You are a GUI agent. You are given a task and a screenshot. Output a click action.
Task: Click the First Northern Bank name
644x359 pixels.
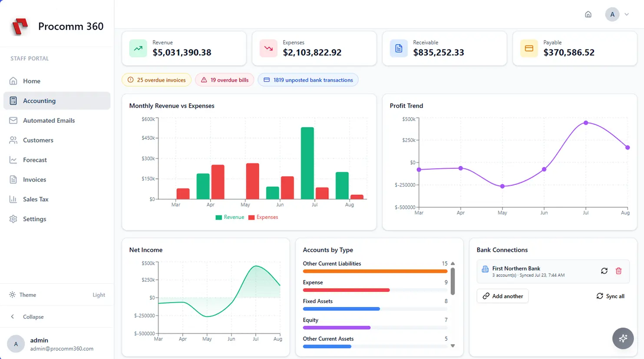[x=516, y=268]
